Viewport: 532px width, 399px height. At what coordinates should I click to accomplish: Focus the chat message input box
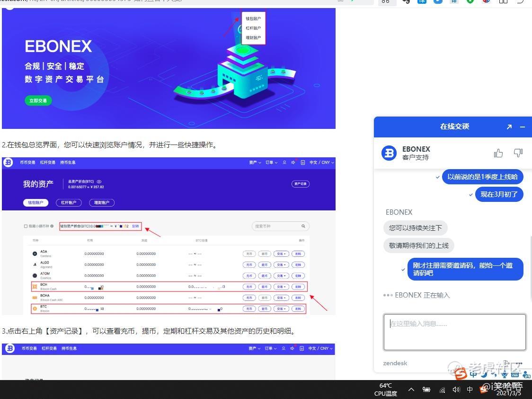[454, 332]
